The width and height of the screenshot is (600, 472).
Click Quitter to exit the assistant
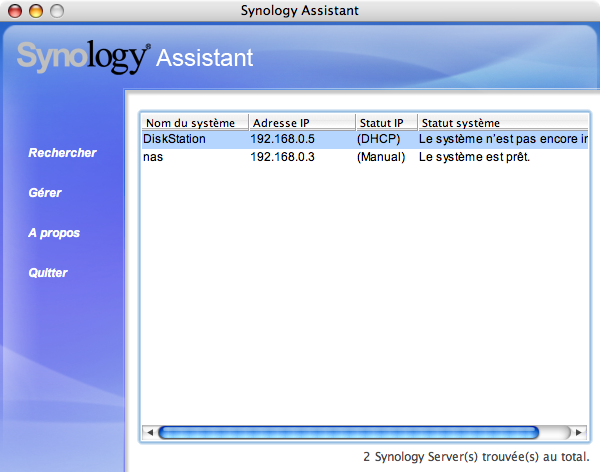click(x=48, y=273)
